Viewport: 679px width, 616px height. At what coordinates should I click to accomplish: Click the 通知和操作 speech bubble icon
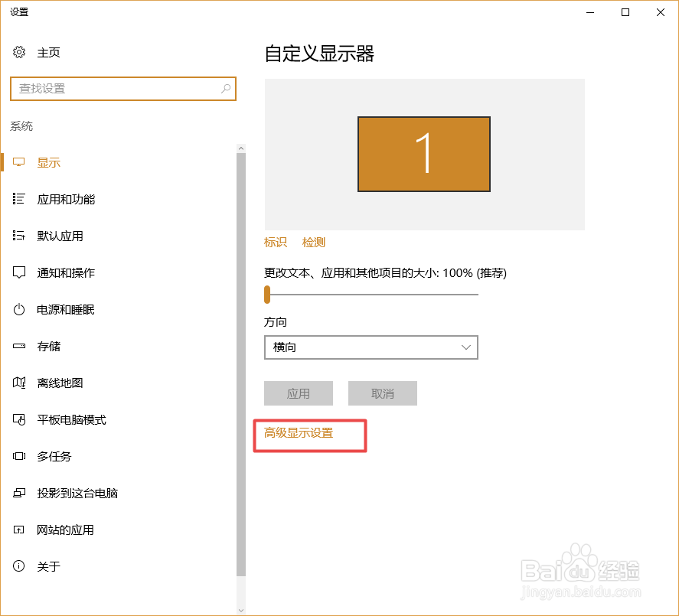[x=19, y=272]
